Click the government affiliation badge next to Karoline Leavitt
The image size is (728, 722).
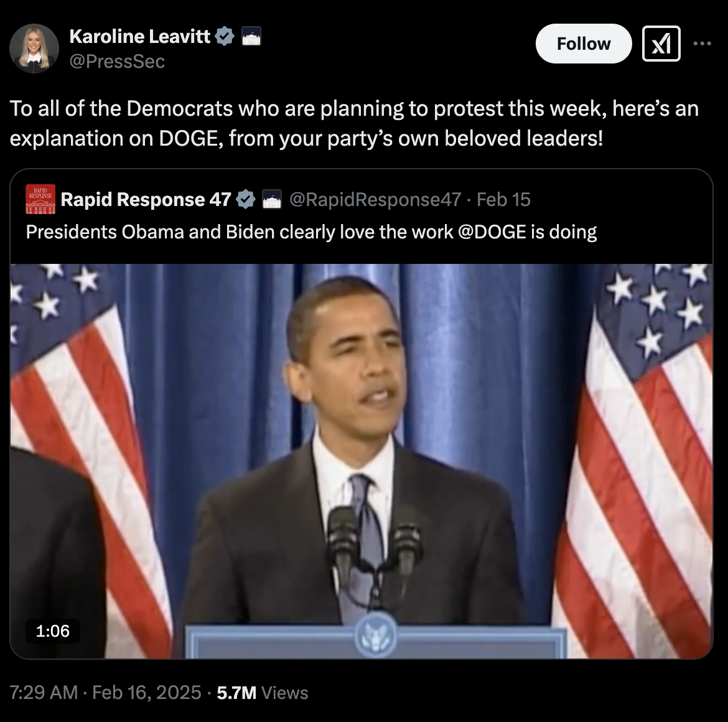click(251, 36)
